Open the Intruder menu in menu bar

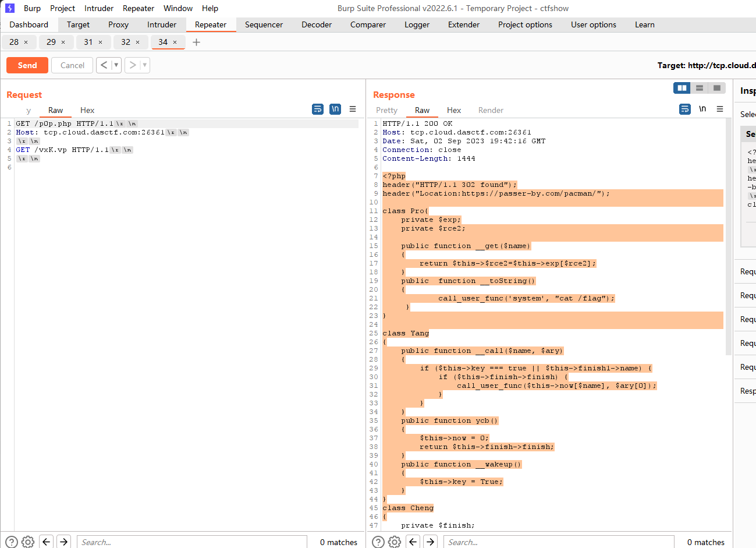[x=99, y=8]
